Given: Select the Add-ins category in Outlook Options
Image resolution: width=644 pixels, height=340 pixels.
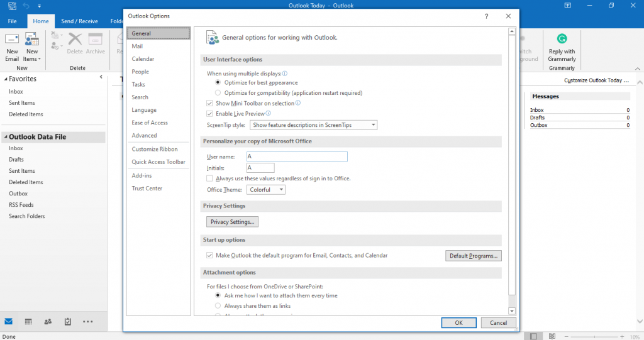Looking at the screenshot, I should click(x=158, y=175).
